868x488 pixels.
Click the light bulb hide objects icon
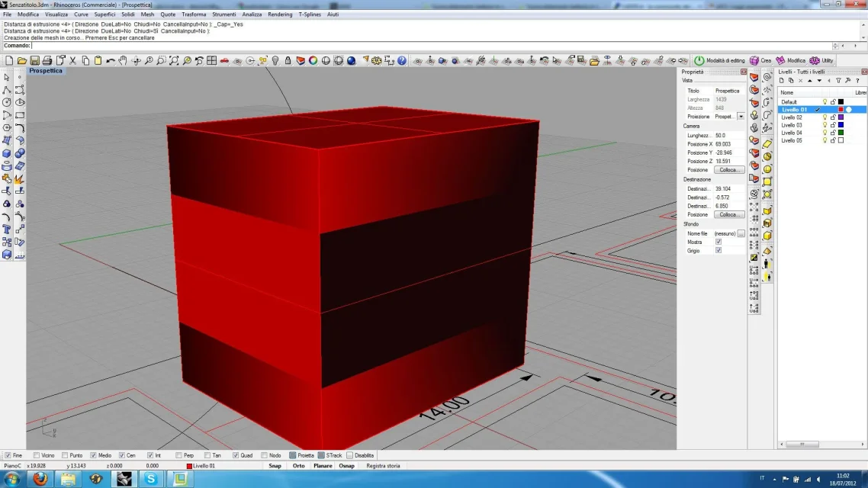point(275,60)
